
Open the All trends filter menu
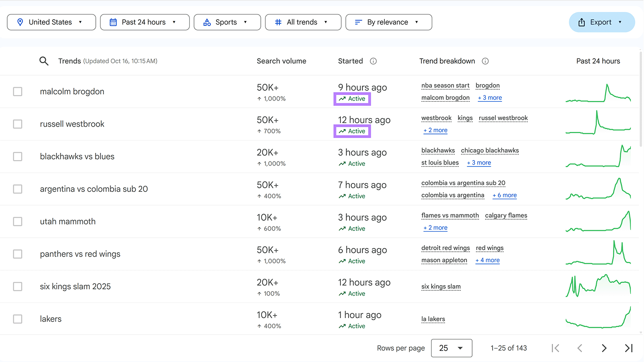click(303, 22)
